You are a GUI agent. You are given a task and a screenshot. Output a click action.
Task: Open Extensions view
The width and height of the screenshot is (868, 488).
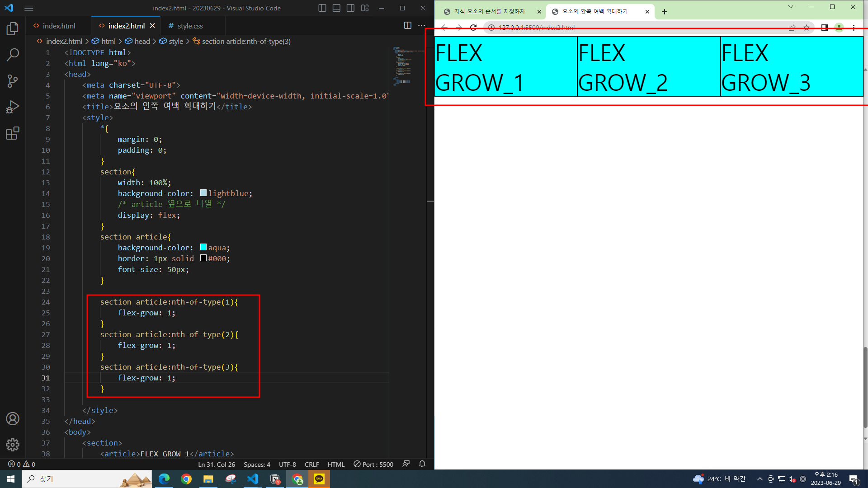[13, 133]
